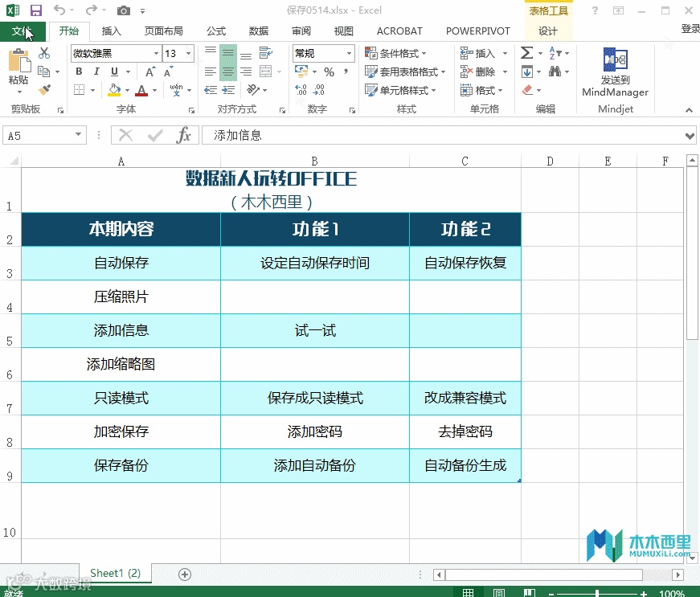This screenshot has height=597, width=700.
Task: Open text orientation options
Action: pos(253,90)
